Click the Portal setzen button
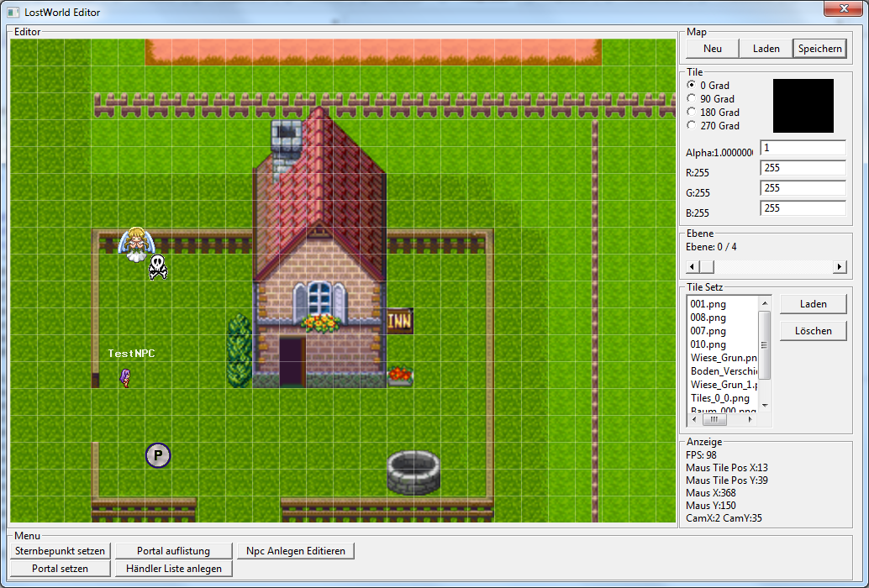This screenshot has height=588, width=869. pyautogui.click(x=60, y=569)
